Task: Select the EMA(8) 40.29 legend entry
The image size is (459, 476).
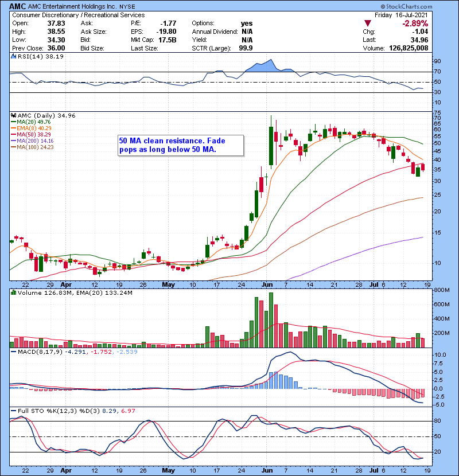Action: coord(32,128)
